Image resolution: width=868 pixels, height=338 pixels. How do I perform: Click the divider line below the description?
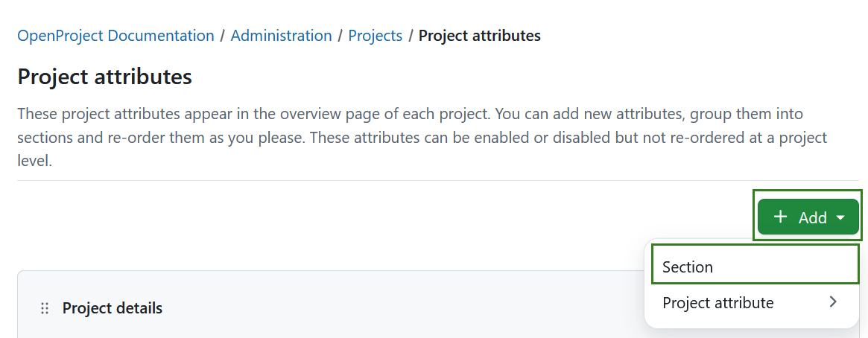click(373, 180)
